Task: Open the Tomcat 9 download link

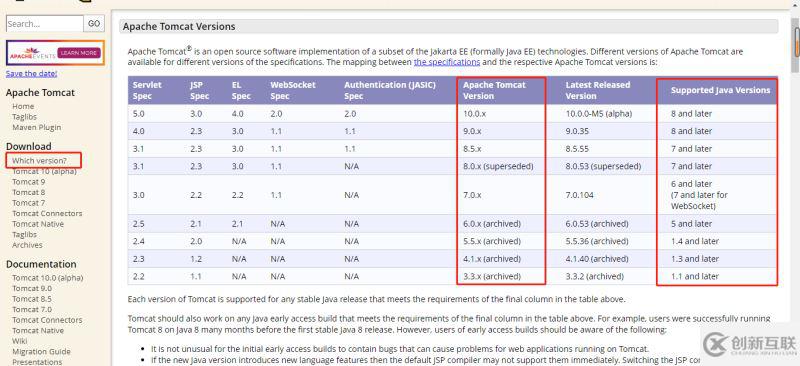Action: coord(29,182)
